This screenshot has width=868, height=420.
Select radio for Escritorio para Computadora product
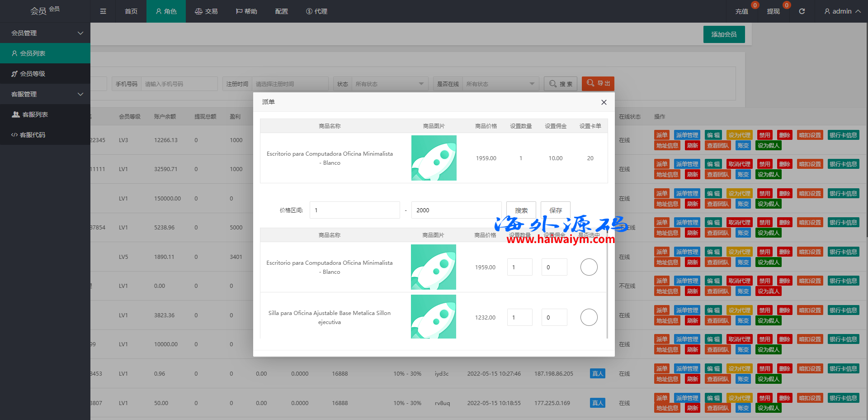589,267
